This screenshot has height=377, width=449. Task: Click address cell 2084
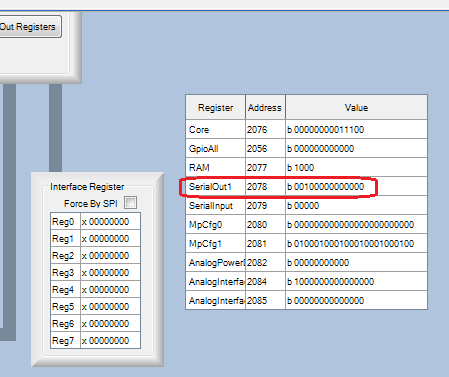pyautogui.click(x=265, y=281)
